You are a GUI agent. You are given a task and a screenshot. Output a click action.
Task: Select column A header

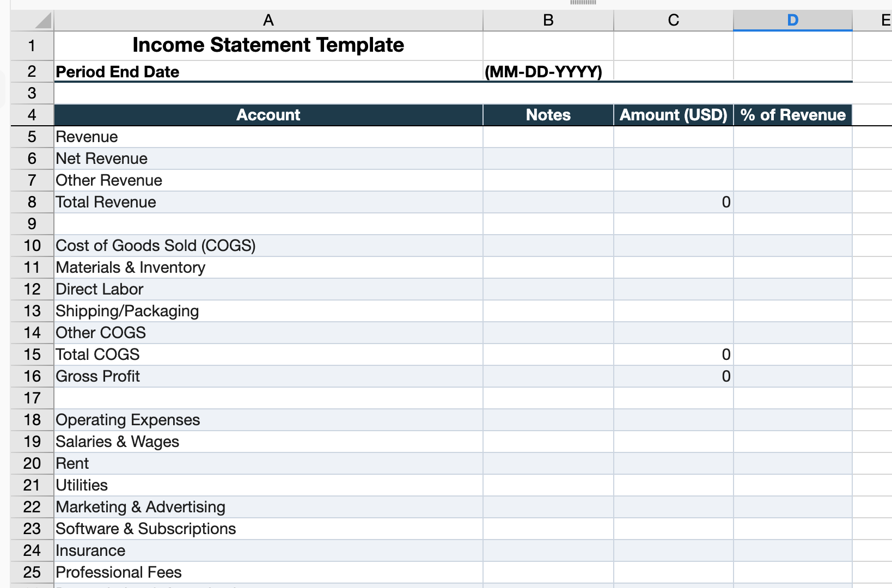pos(268,21)
